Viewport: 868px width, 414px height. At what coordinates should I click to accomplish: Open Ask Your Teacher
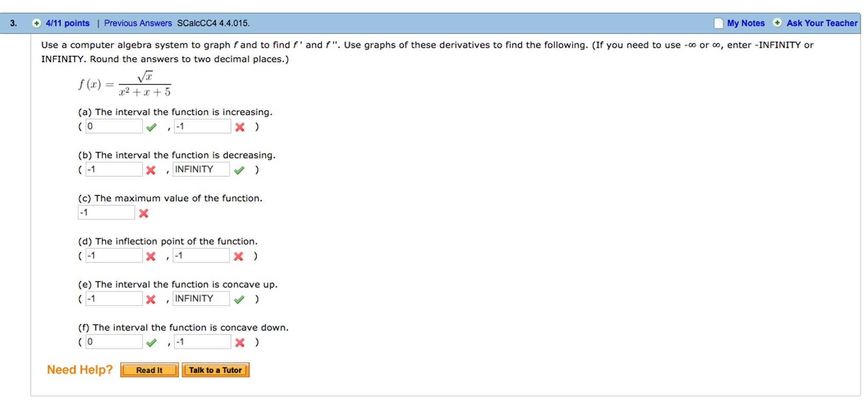822,23
